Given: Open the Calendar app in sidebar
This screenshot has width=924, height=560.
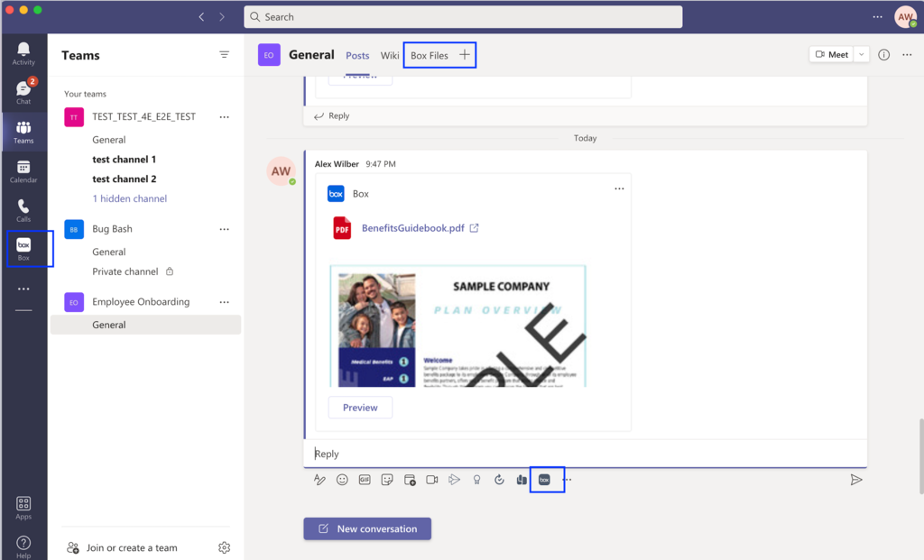Looking at the screenshot, I should [x=23, y=171].
